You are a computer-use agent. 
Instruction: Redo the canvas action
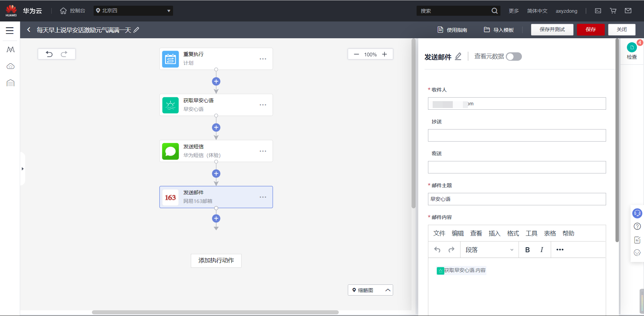click(64, 54)
